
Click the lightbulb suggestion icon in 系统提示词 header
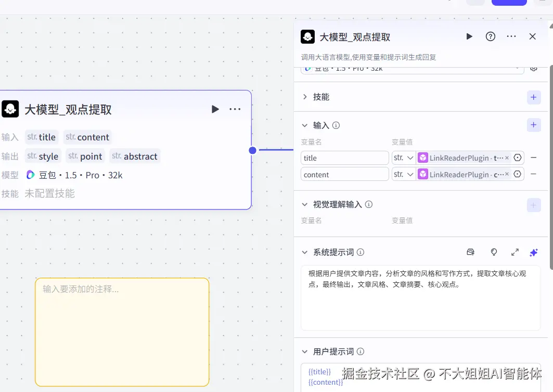[x=493, y=252]
